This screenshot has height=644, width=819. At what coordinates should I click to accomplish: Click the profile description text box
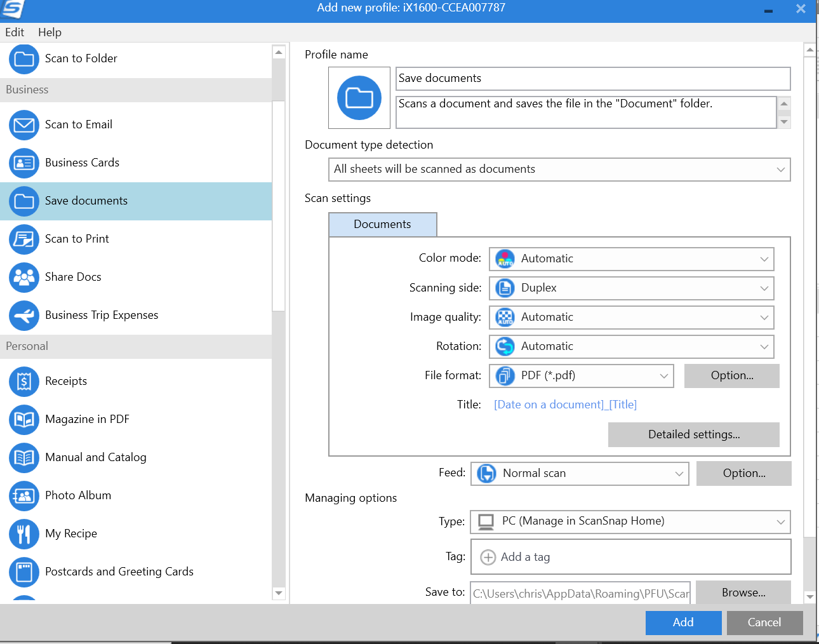pyautogui.click(x=586, y=112)
